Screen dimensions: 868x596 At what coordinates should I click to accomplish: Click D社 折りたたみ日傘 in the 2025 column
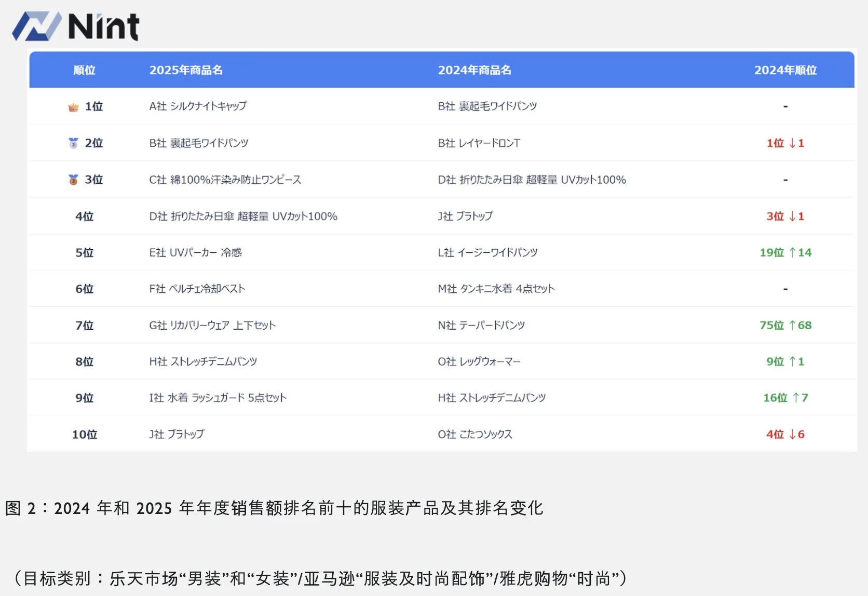[243, 216]
